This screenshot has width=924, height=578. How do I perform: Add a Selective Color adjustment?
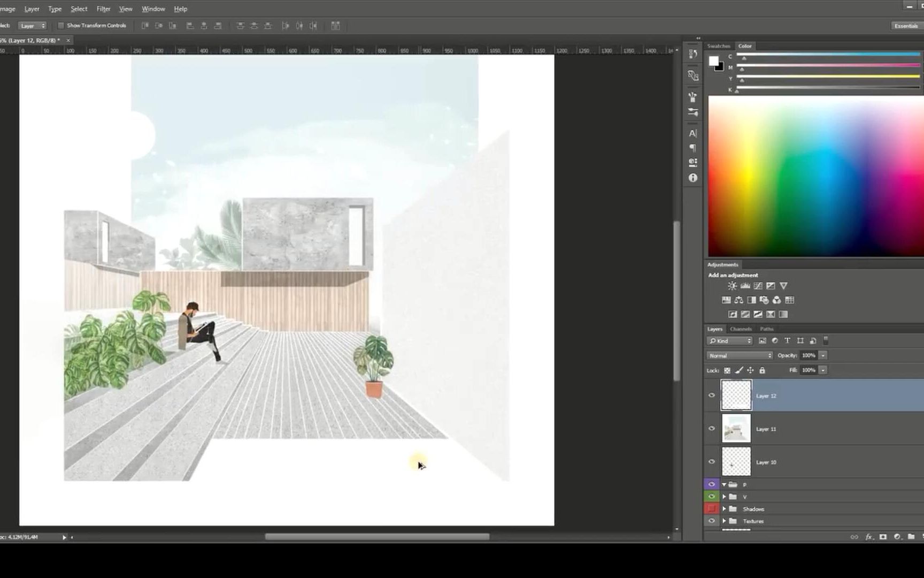(771, 314)
